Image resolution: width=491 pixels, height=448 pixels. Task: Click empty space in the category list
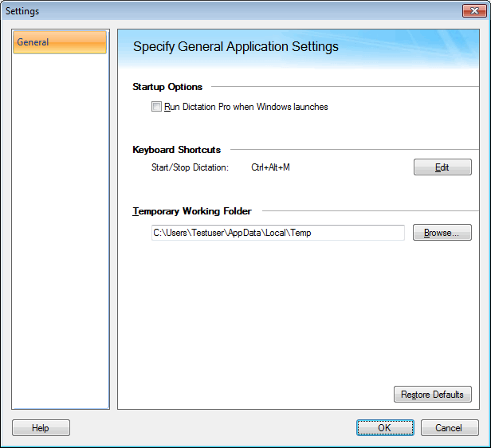60,239
